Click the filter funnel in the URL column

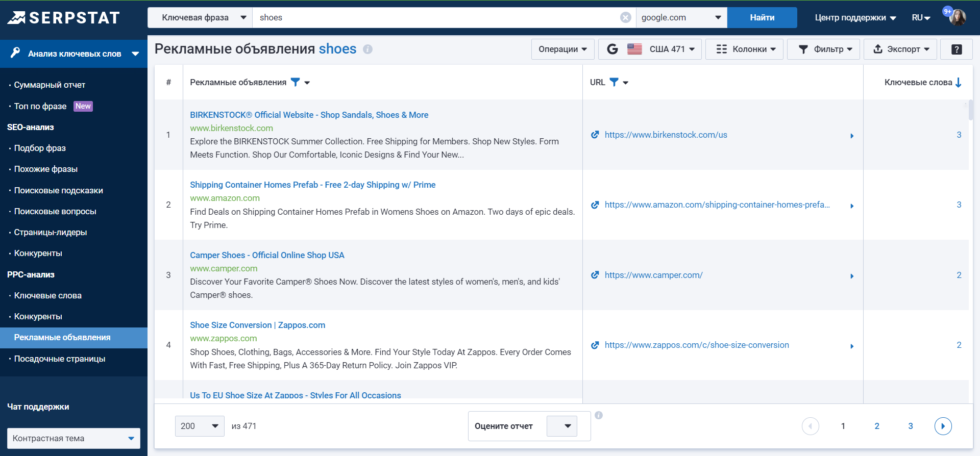point(614,82)
